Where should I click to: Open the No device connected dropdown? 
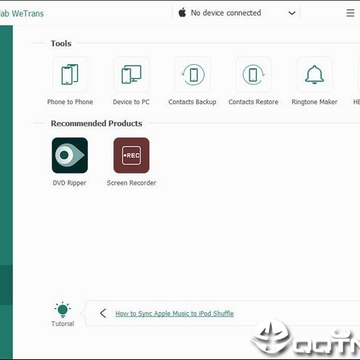[x=237, y=13]
